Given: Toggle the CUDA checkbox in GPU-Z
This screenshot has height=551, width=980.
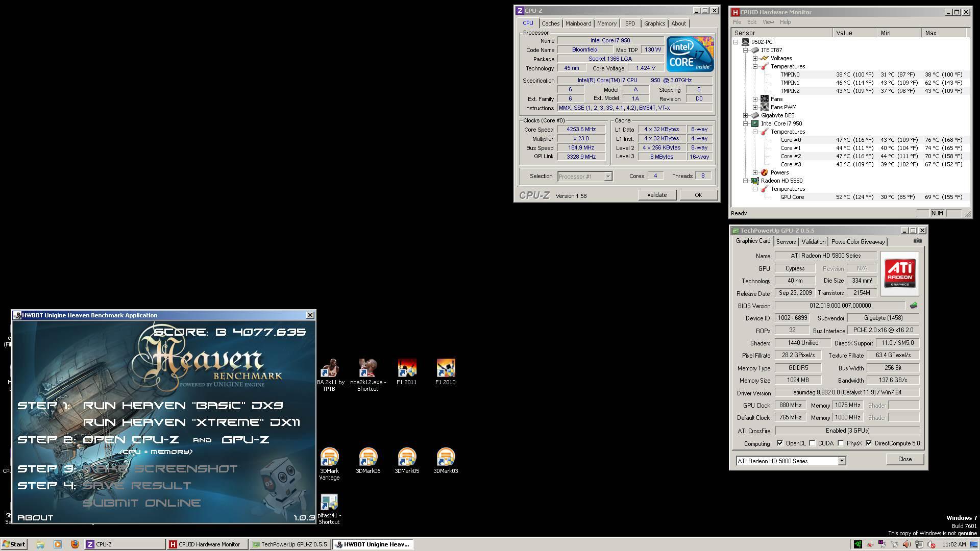Looking at the screenshot, I should click(x=813, y=443).
